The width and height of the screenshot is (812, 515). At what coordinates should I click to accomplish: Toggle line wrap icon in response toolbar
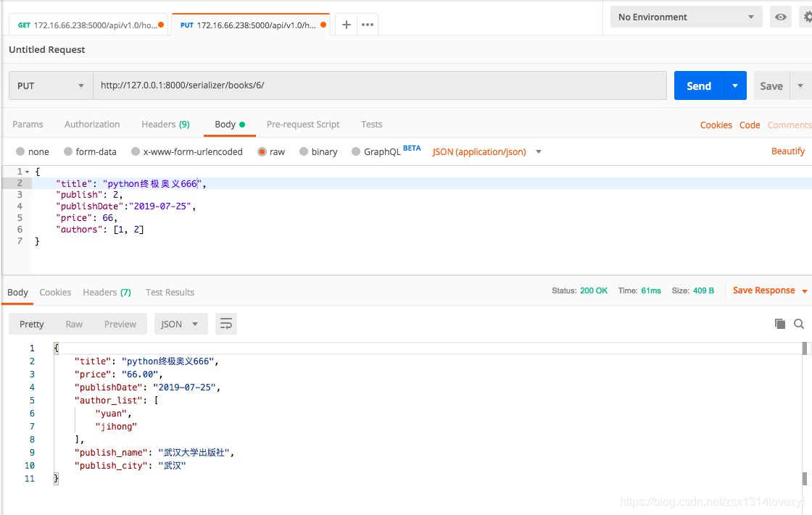pyautogui.click(x=225, y=324)
